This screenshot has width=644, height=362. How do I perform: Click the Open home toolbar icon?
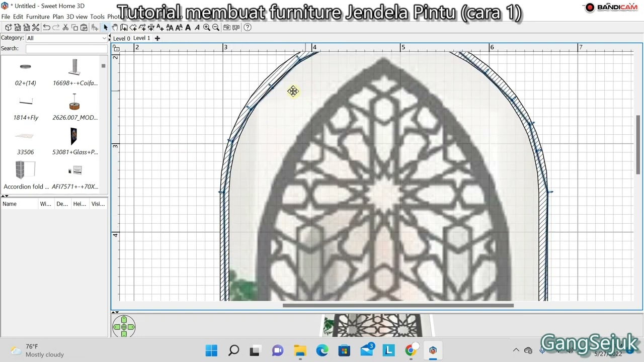pos(17,27)
